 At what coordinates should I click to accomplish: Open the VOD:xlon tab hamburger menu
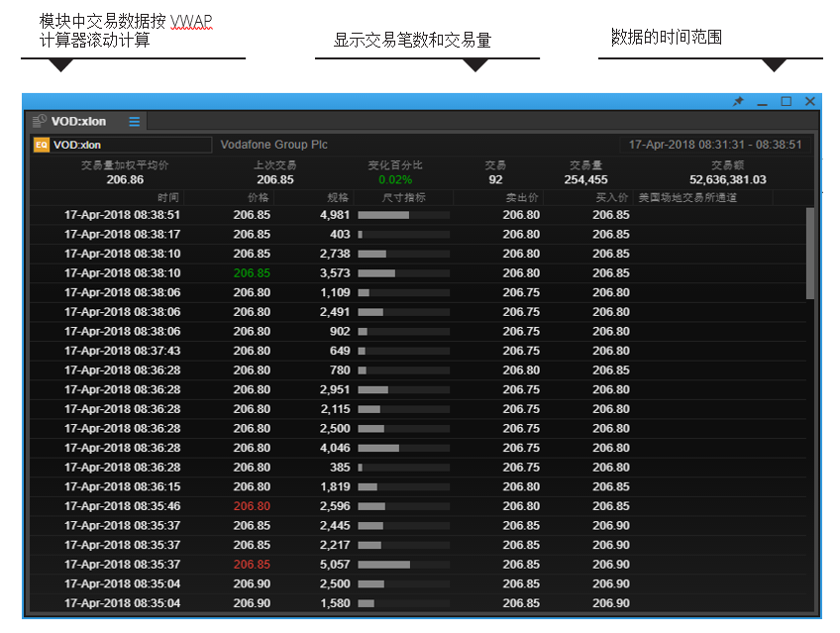[134, 122]
